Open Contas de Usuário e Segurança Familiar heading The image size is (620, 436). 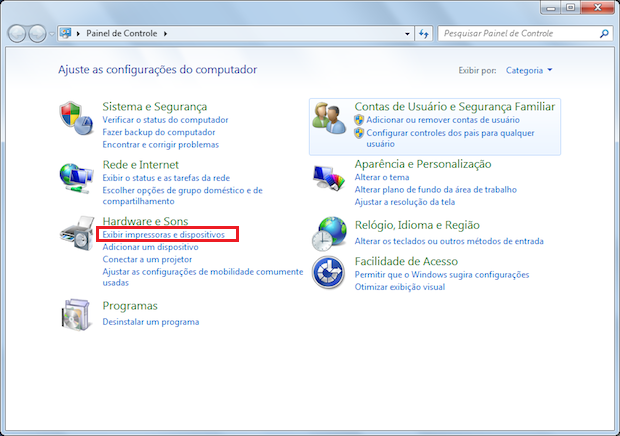coord(455,107)
